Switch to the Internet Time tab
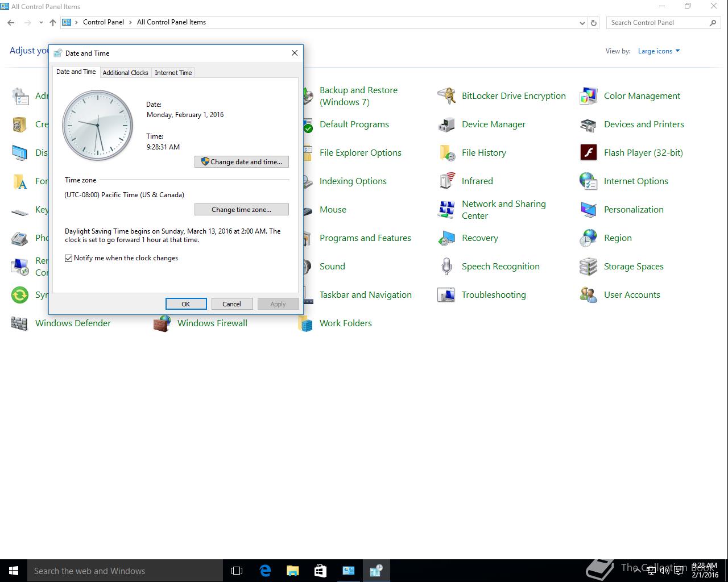 coord(173,73)
